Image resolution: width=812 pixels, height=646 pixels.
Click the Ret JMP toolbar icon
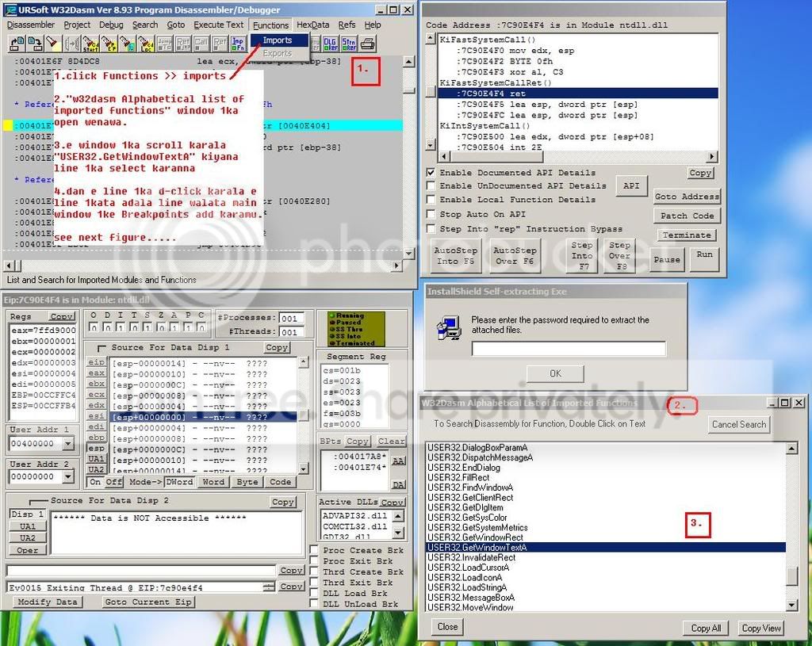[x=183, y=44]
